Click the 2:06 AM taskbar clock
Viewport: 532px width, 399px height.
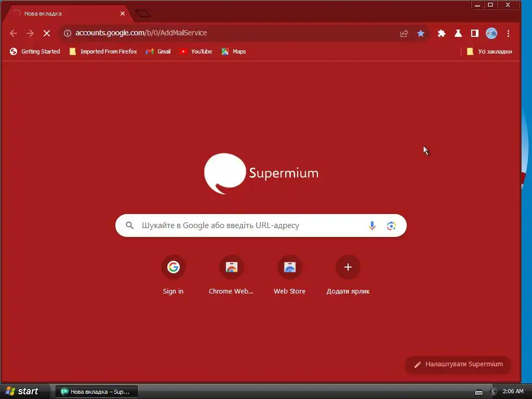point(513,392)
